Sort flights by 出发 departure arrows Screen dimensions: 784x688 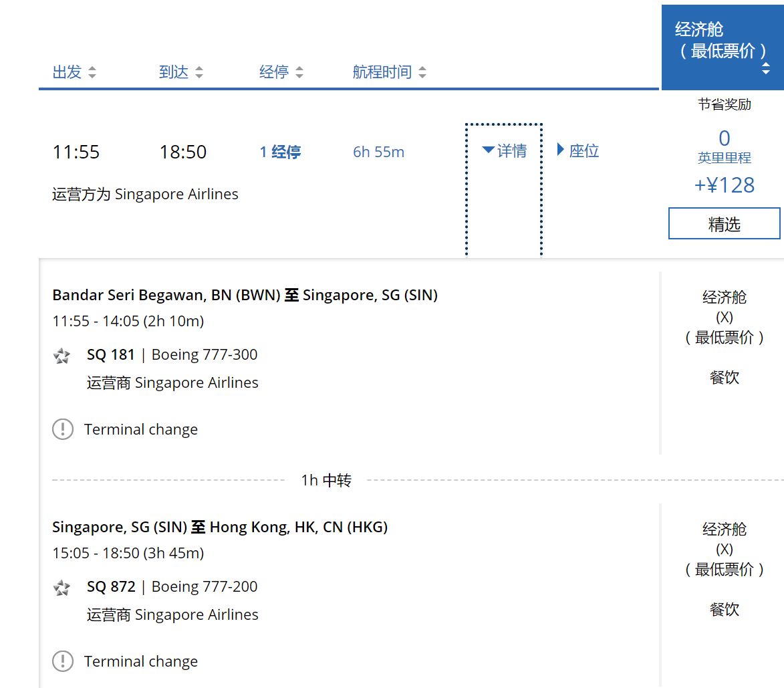(x=92, y=72)
